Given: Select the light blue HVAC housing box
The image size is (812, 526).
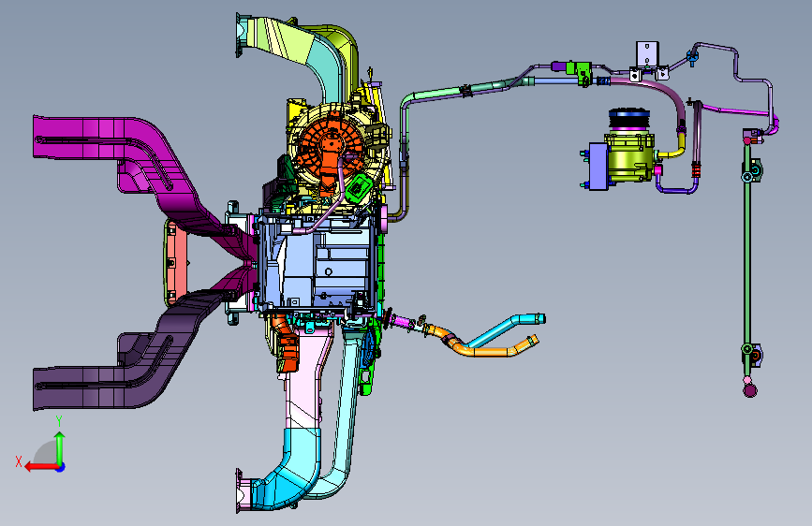Looking at the screenshot, I should 316,264.
